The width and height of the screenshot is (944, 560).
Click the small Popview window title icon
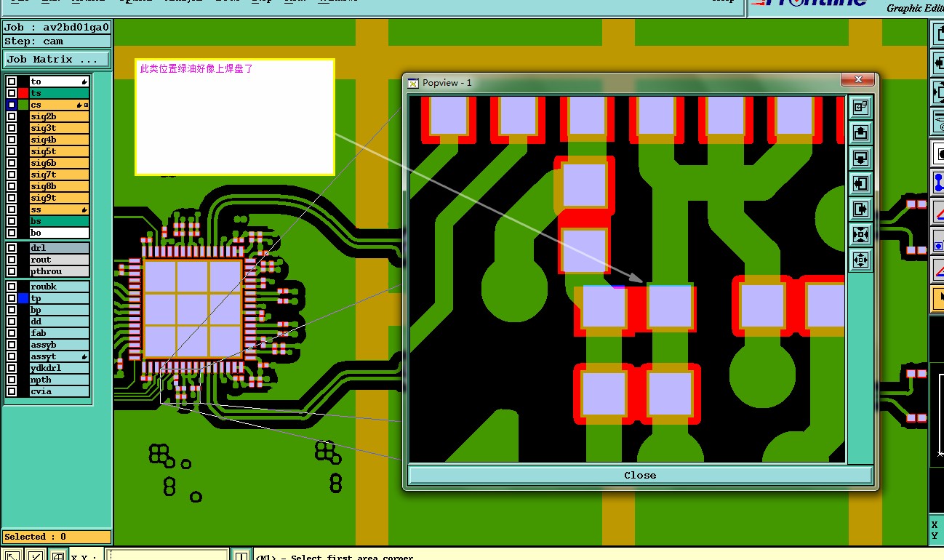click(x=413, y=83)
